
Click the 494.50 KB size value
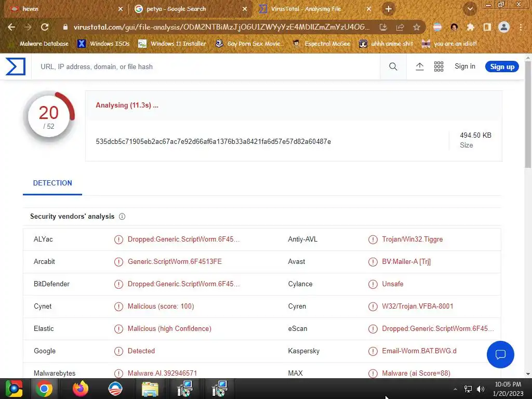click(x=476, y=136)
